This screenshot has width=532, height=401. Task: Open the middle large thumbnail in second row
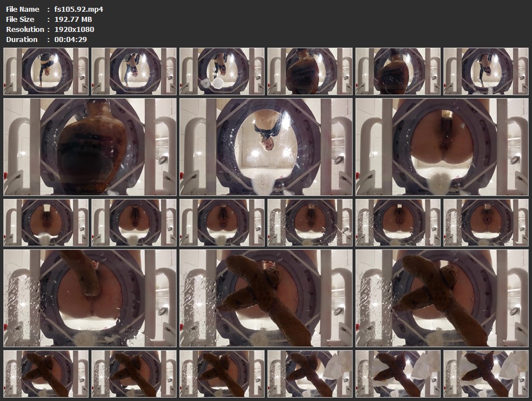pyautogui.click(x=266, y=147)
